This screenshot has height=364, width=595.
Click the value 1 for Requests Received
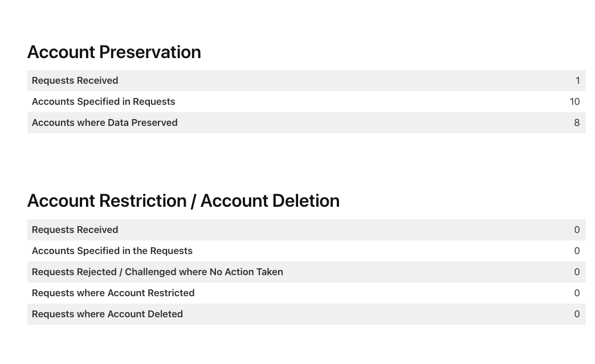coord(577,80)
